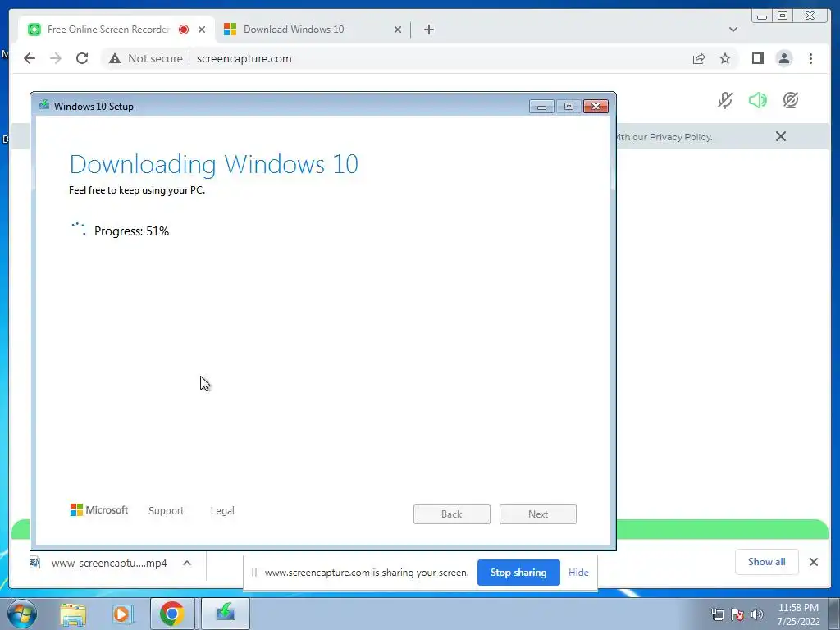Go forward with Chrome's forward arrow
Screen dimensions: 840x630
(x=56, y=58)
